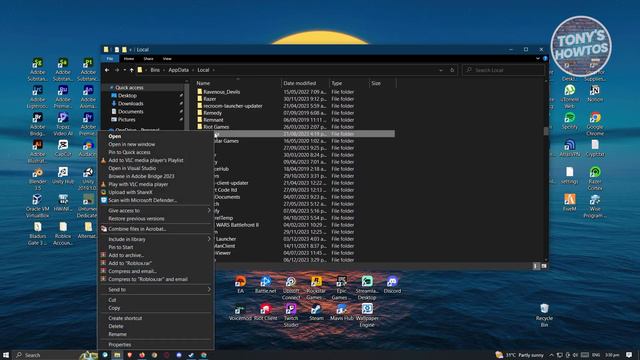
Task: Click AppData in the address breadcrumb
Action: [x=178, y=70]
